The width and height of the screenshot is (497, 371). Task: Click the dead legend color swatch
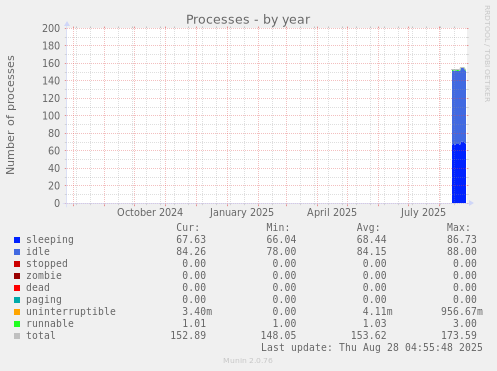point(17,288)
